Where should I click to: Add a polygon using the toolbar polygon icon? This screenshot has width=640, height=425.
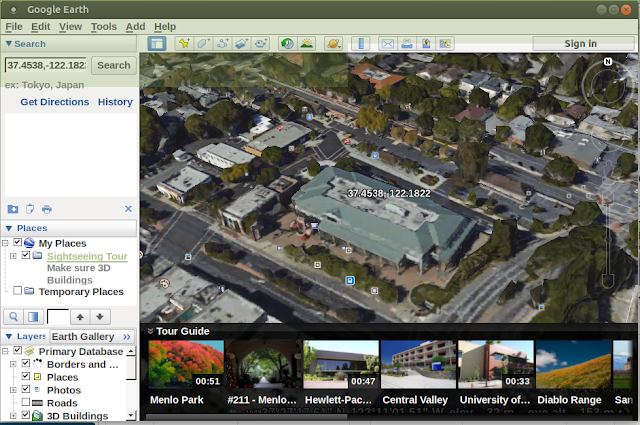203,43
